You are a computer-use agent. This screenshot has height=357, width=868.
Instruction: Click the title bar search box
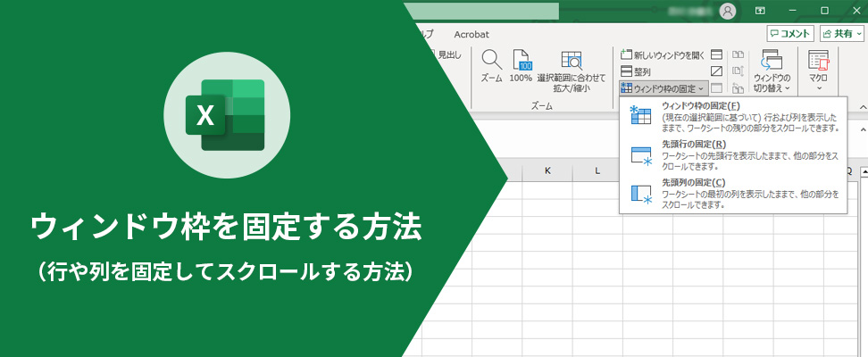pyautogui.click(x=481, y=11)
